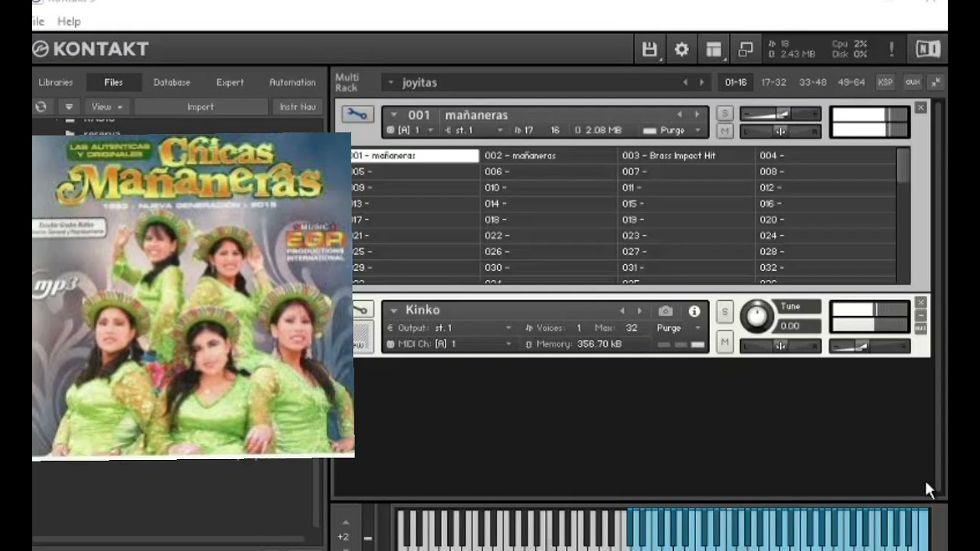Screen dimensions: 980x551
Task: Open the MIDI Ch [A] 1 dropdown in Kinko
Action: [508, 344]
